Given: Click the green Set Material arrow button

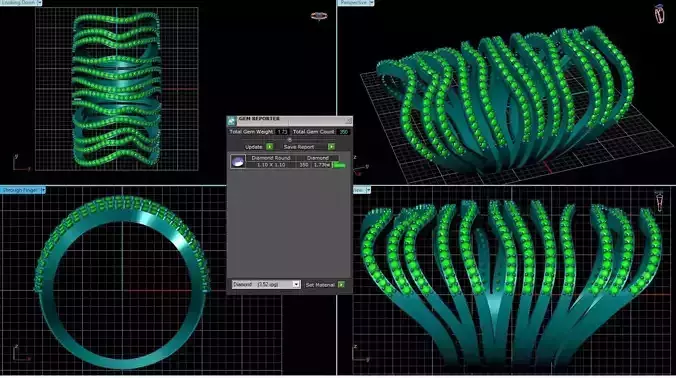Looking at the screenshot, I should tap(341, 284).
